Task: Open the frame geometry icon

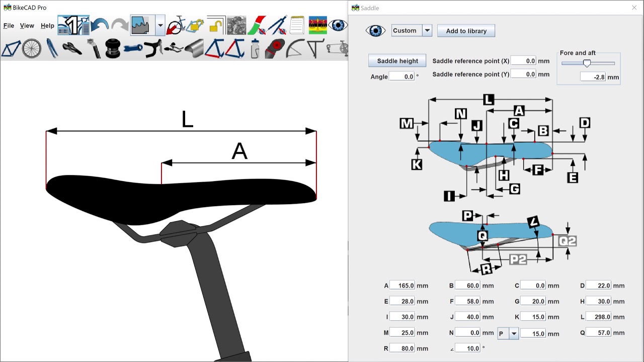Action: point(11,49)
